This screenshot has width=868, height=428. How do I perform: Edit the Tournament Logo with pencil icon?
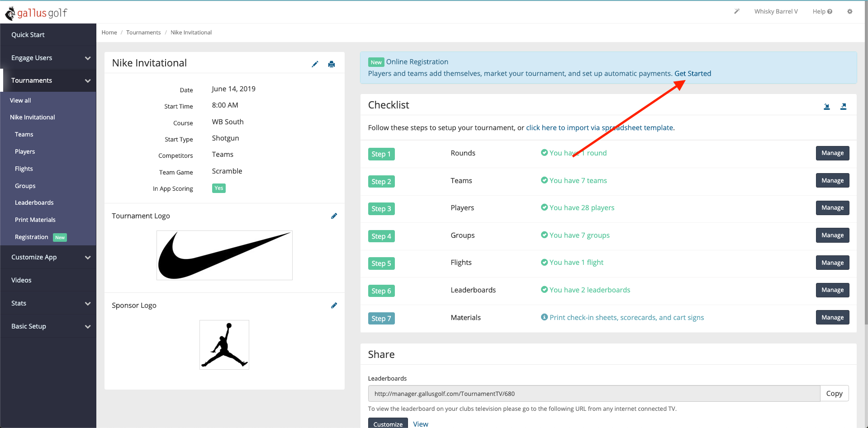(334, 216)
